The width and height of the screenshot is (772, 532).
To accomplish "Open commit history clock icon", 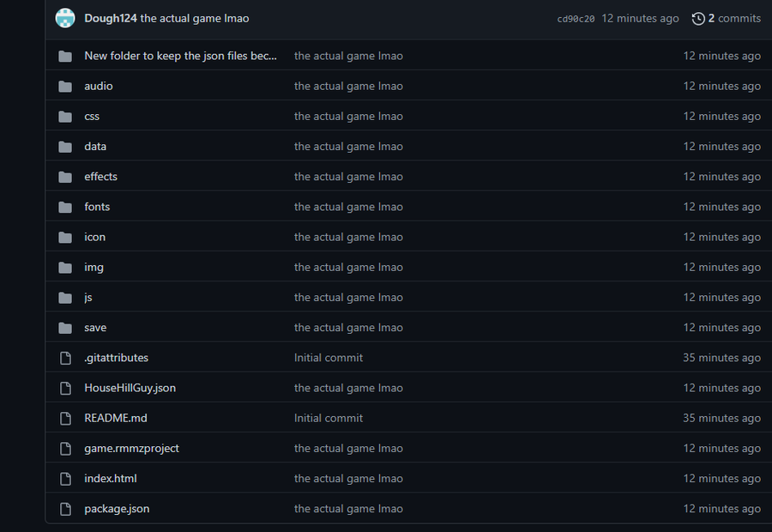I will pyautogui.click(x=698, y=19).
